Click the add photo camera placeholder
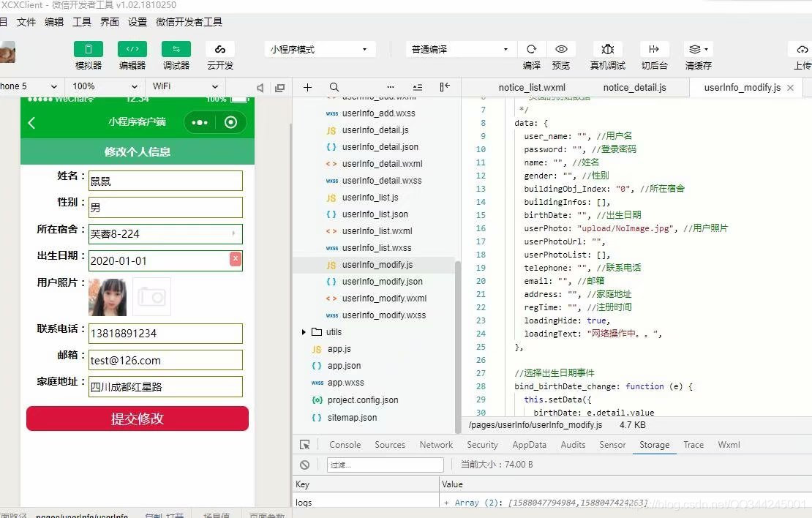 coord(151,297)
